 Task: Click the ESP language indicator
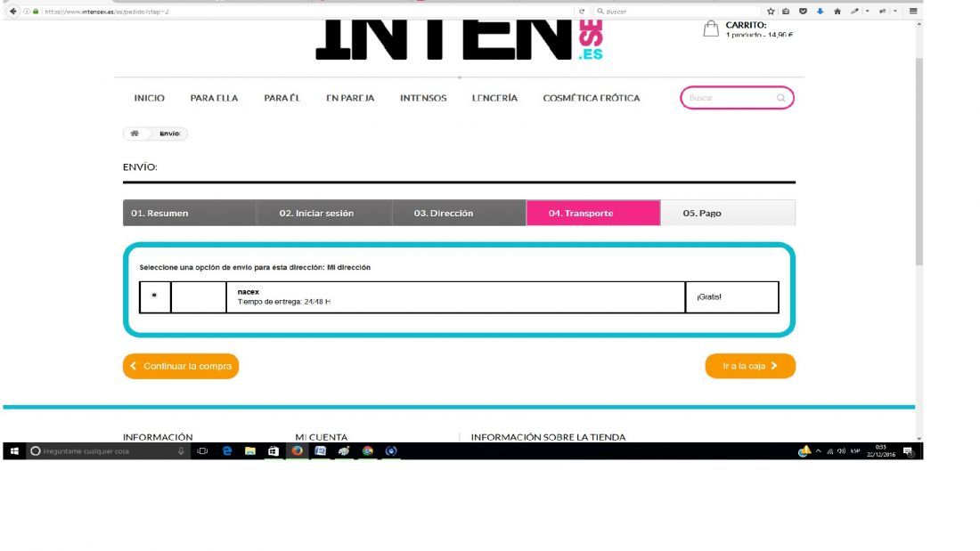coord(855,451)
